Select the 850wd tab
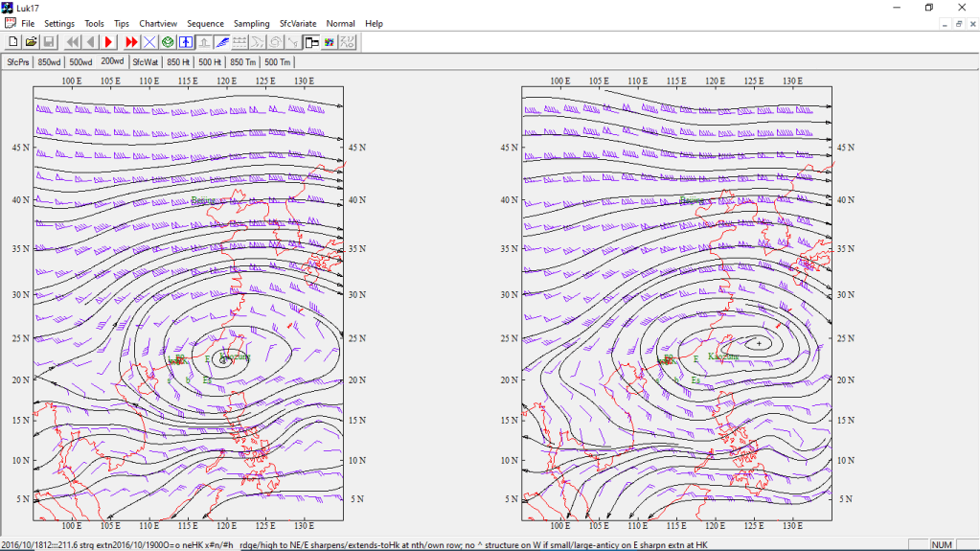This screenshot has width=980, height=551. pos(49,62)
